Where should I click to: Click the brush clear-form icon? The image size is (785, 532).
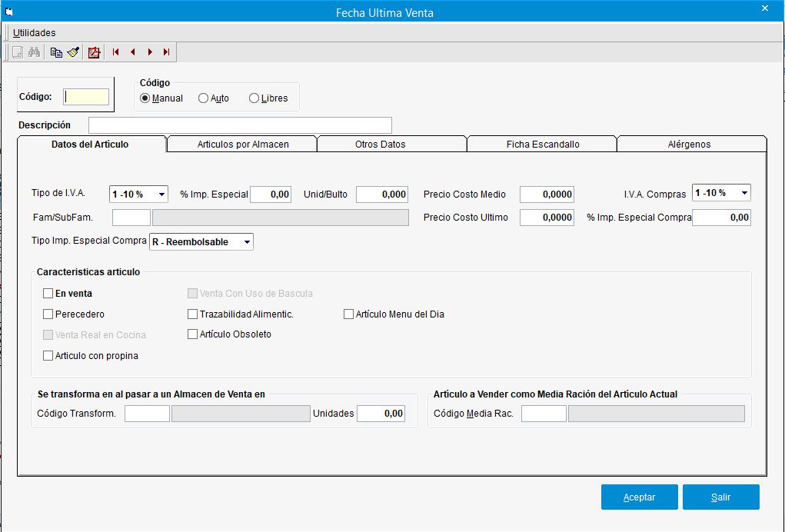[73, 52]
